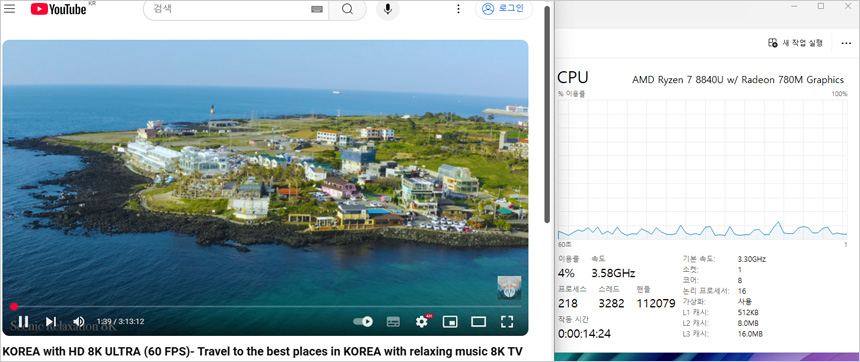Open the on-screen keyboard icon in search
The image size is (860, 362).
(x=316, y=9)
